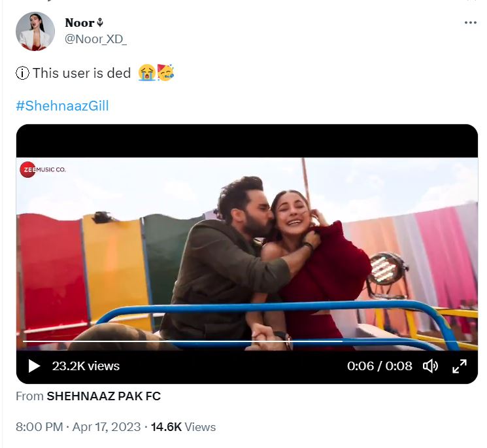The width and height of the screenshot is (487, 448).
Task: Click the 8:00 PM Apr 17, 2023 timestamp
Action: coord(78,427)
